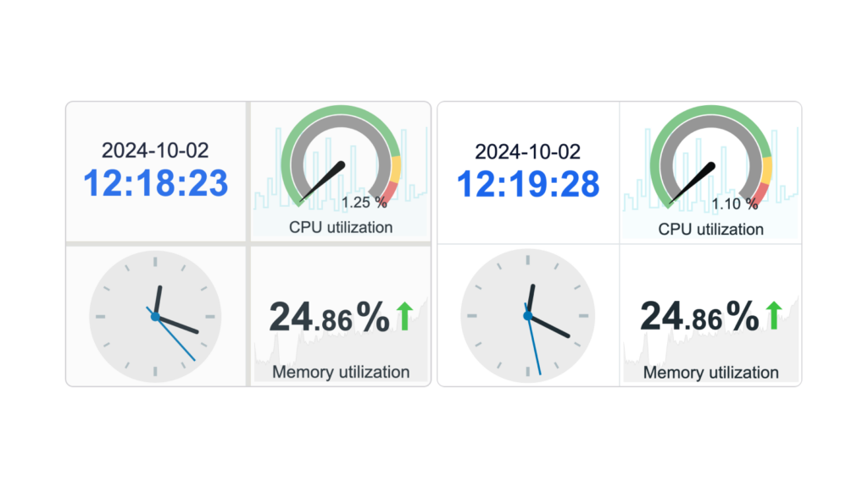Viewport: 868px width, 488px height.
Task: Select the analog clock showing 12:18
Action: (155, 317)
